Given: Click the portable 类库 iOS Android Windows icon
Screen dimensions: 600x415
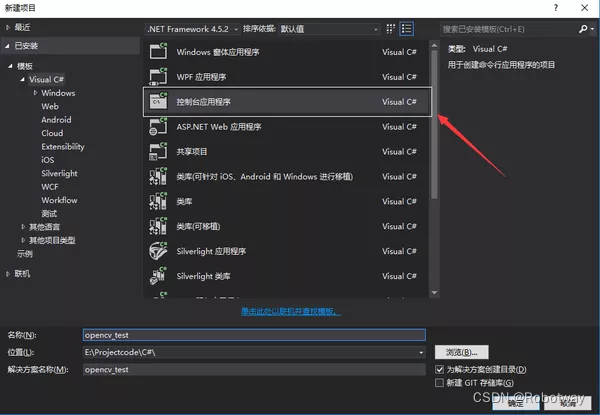Looking at the screenshot, I should (x=158, y=176).
